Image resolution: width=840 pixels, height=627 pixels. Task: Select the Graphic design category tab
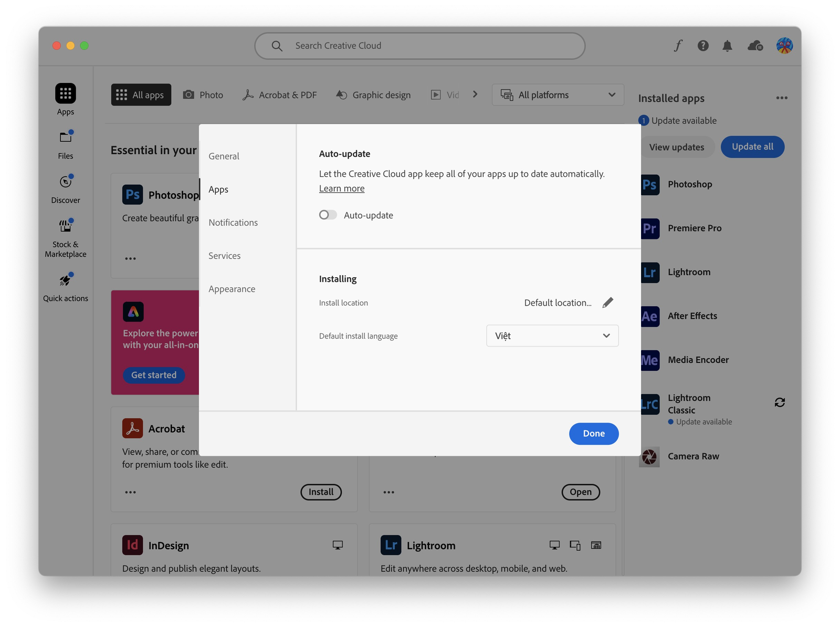click(x=373, y=95)
